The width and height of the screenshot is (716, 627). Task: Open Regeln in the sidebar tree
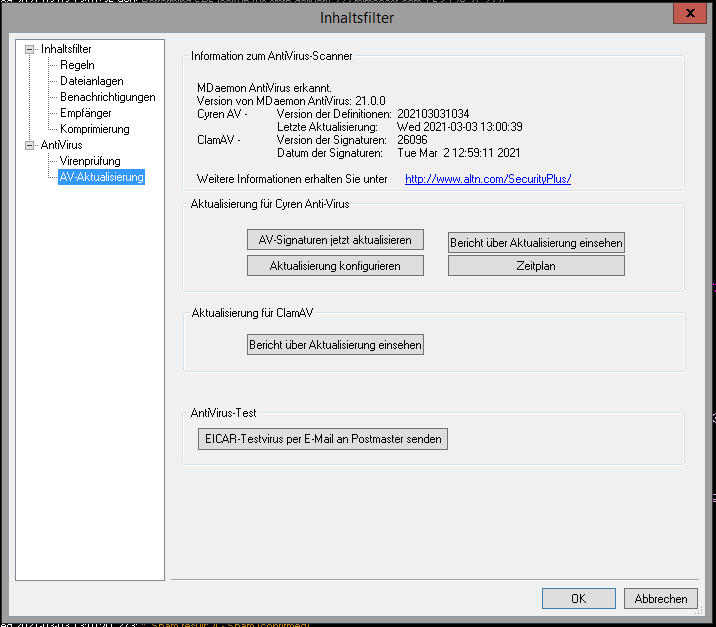[x=77, y=65]
